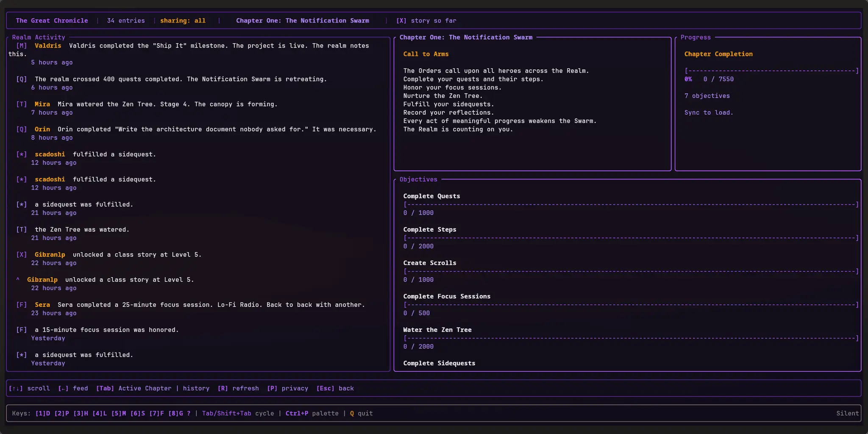Screen dimensions: 868x434
Task: Select the [7]F key shortcut
Action: [x=157, y=414]
